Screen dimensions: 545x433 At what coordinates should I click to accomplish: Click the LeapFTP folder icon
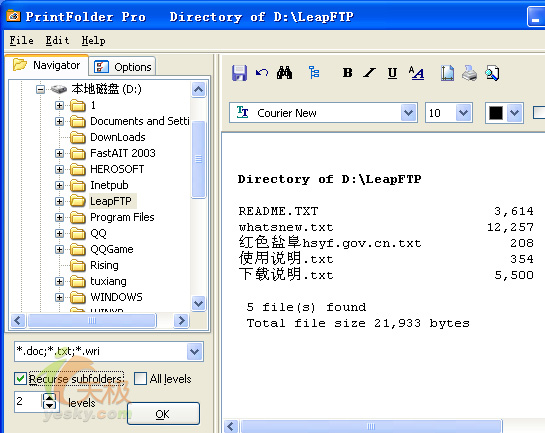point(78,201)
